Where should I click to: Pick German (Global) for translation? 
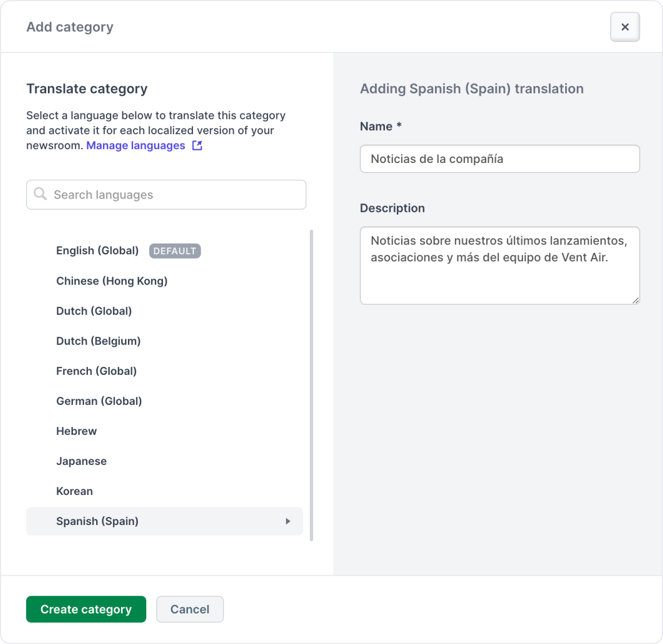[x=165, y=402]
